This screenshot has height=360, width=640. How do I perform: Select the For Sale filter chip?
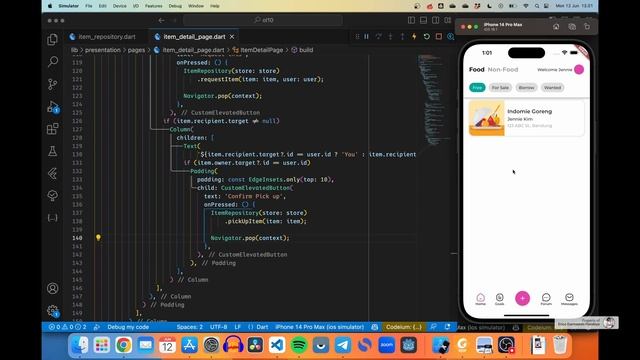[500, 87]
